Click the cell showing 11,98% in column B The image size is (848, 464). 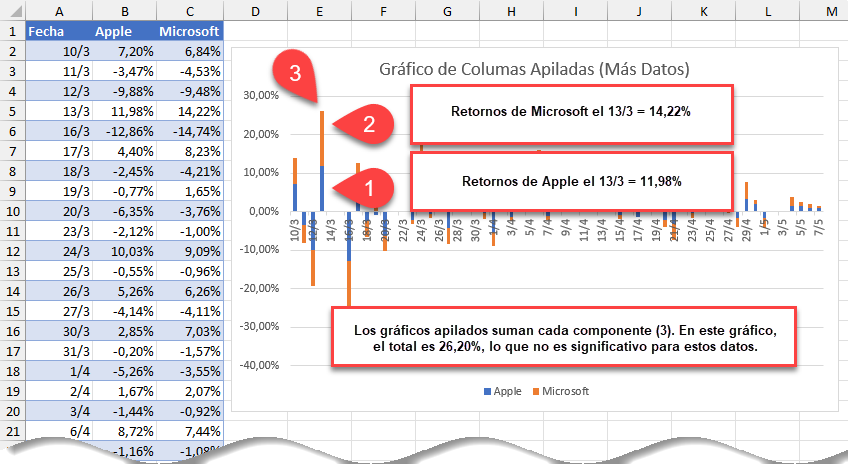[124, 111]
